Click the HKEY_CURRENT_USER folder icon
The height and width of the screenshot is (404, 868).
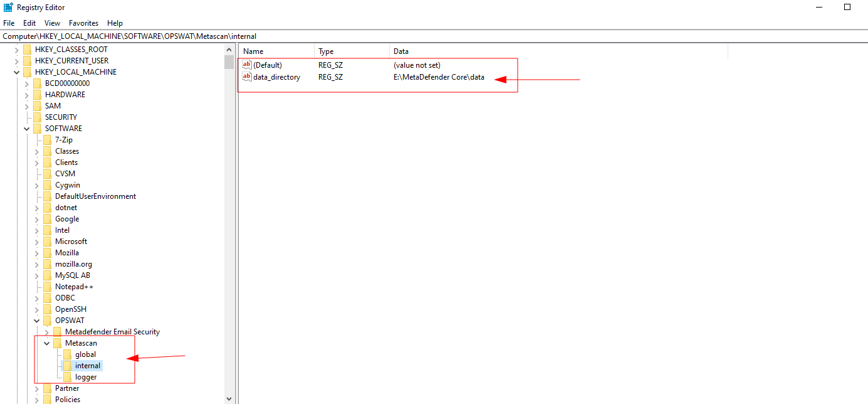tap(27, 61)
